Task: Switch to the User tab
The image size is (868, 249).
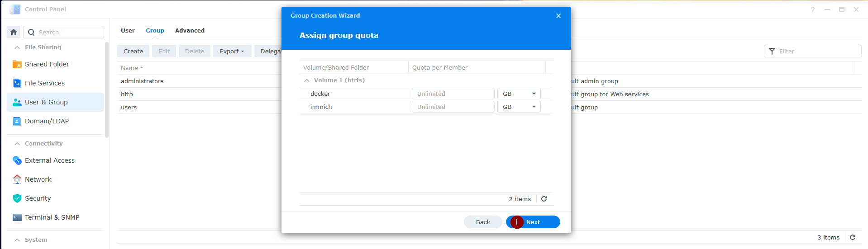Action: click(x=128, y=31)
